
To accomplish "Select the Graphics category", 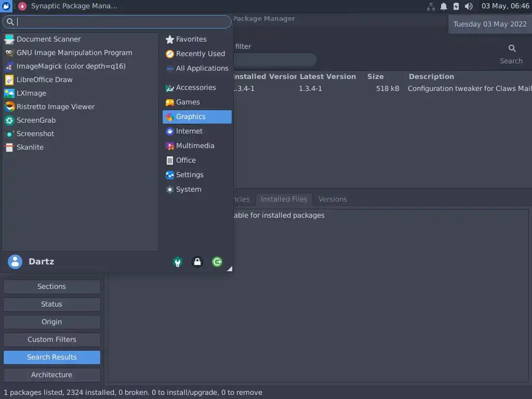I will 197,117.
